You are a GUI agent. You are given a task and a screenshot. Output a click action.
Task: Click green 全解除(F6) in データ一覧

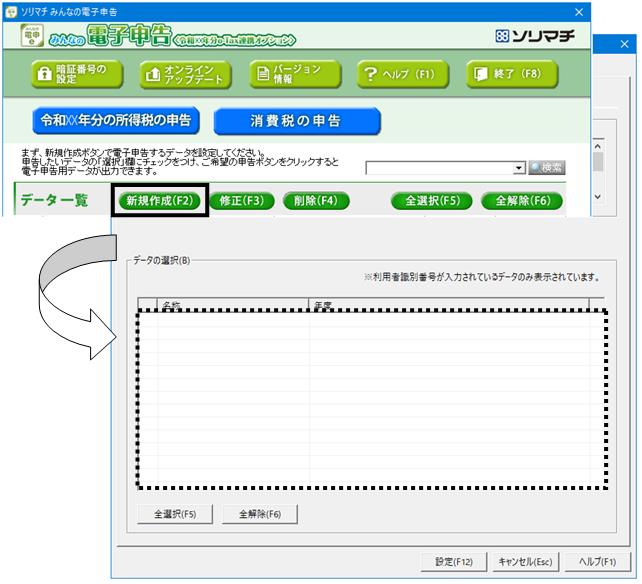pos(522,201)
